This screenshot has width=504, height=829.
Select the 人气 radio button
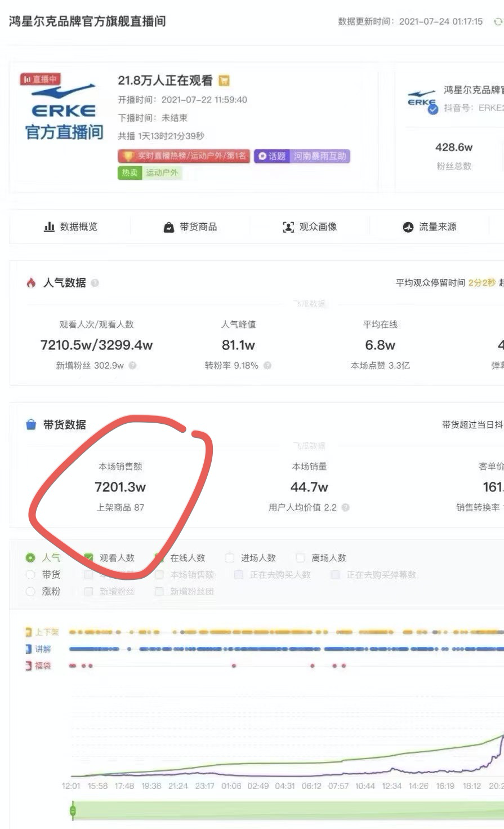click(x=30, y=558)
